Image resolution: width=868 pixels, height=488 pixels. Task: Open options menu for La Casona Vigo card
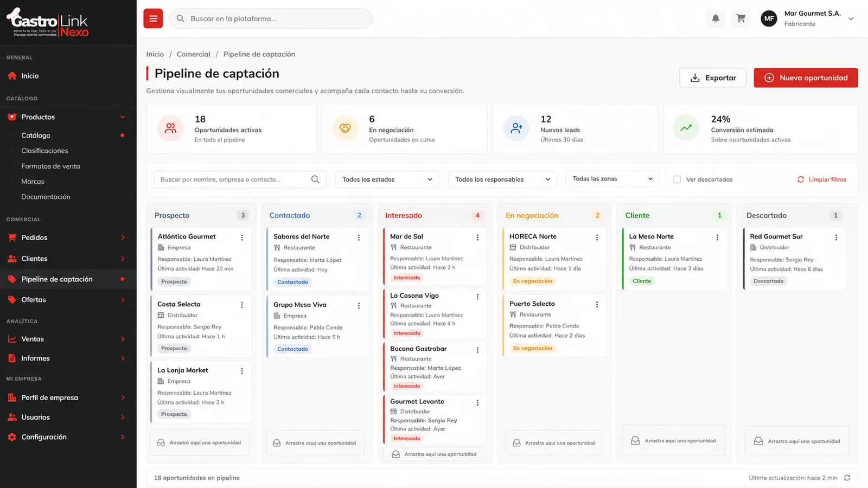477,297
